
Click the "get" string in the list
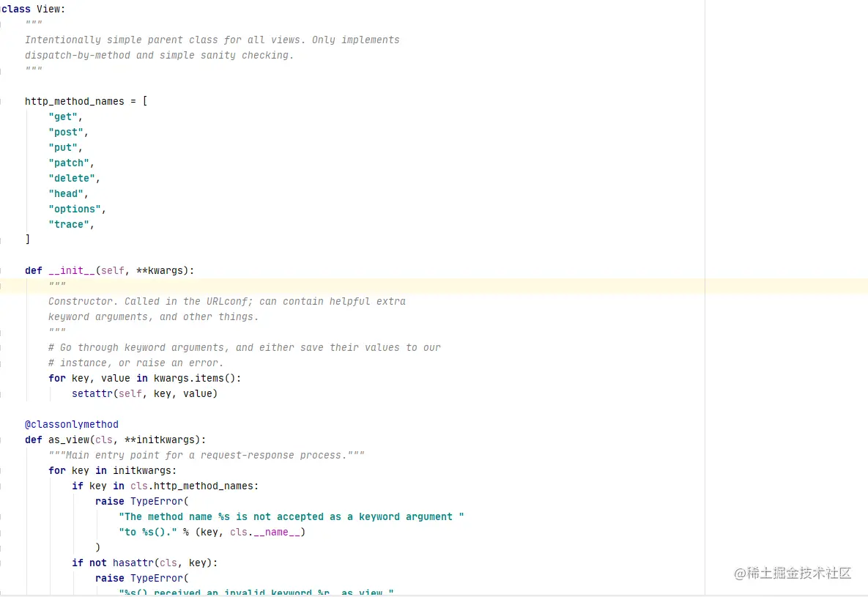tap(62, 117)
